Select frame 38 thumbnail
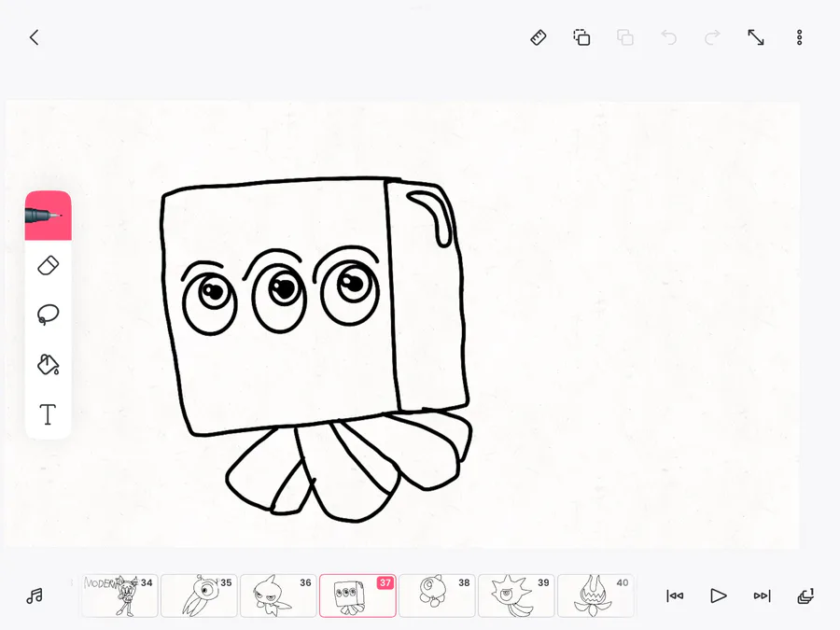 [x=437, y=595]
